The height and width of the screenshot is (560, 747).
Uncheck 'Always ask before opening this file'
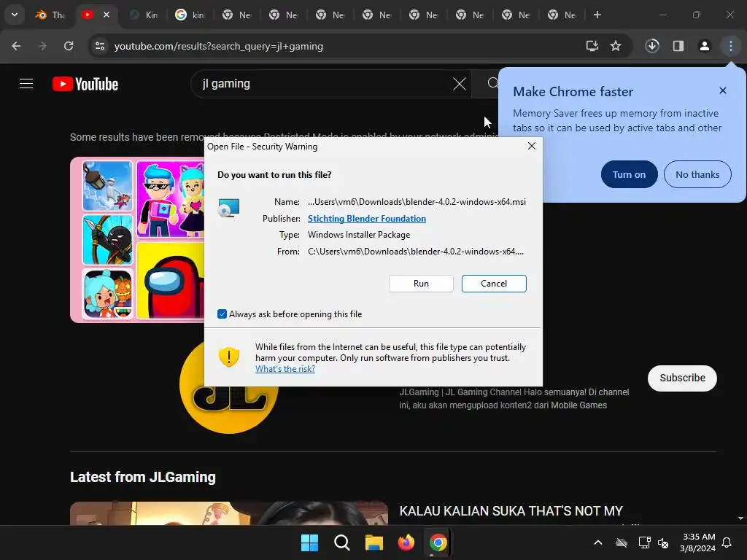pos(222,314)
